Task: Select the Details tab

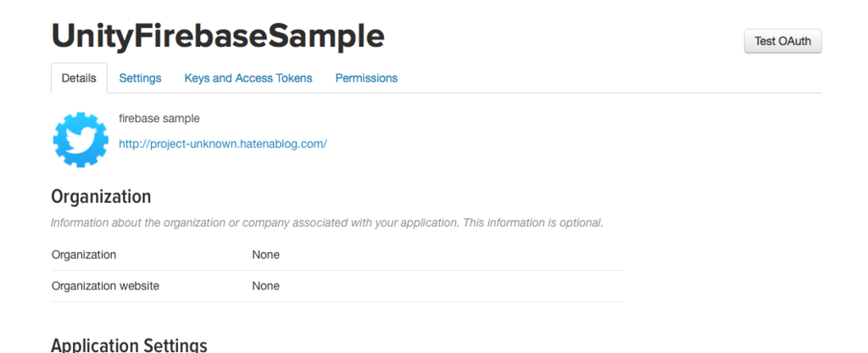Action: point(79,78)
